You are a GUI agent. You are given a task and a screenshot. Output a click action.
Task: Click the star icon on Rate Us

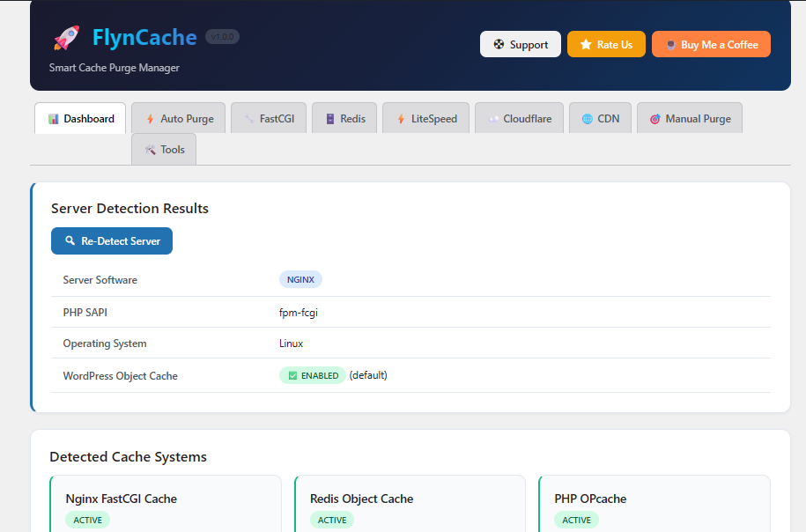(586, 44)
